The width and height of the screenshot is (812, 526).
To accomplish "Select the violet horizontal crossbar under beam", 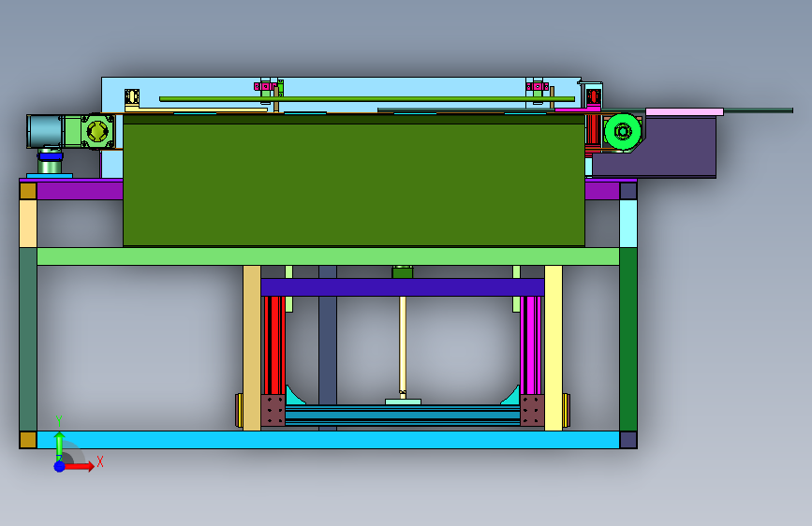I will [403, 287].
